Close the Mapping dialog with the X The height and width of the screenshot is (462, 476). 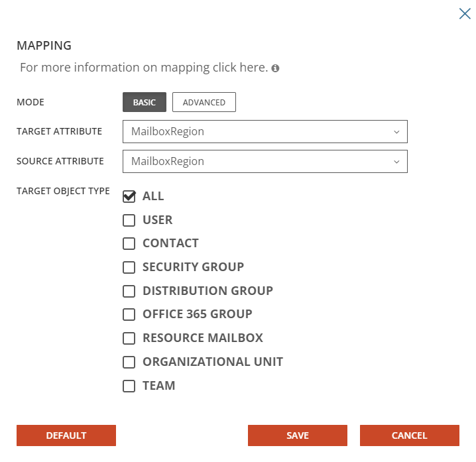coord(465,13)
